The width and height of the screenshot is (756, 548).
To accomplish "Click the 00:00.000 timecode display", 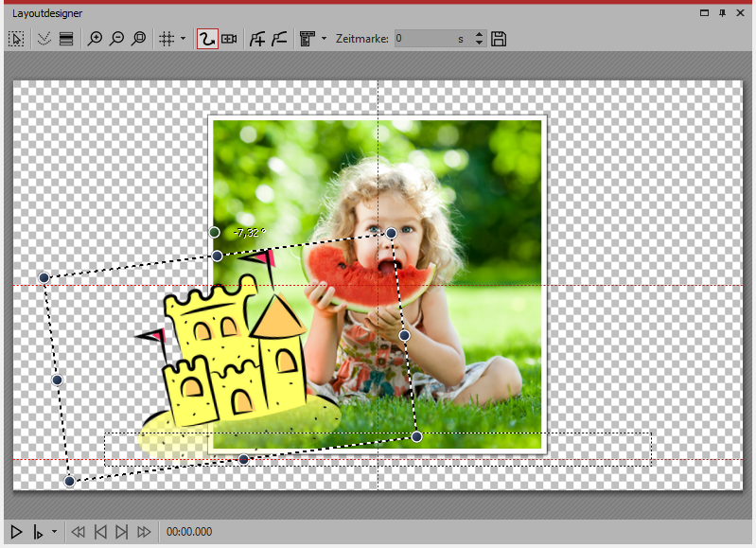I will (189, 532).
